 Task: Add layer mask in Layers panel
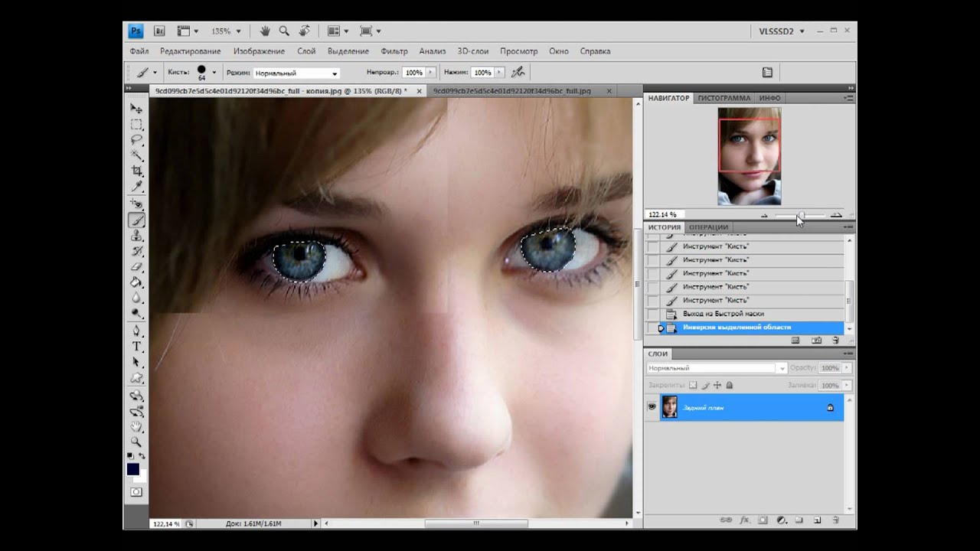pos(763,520)
